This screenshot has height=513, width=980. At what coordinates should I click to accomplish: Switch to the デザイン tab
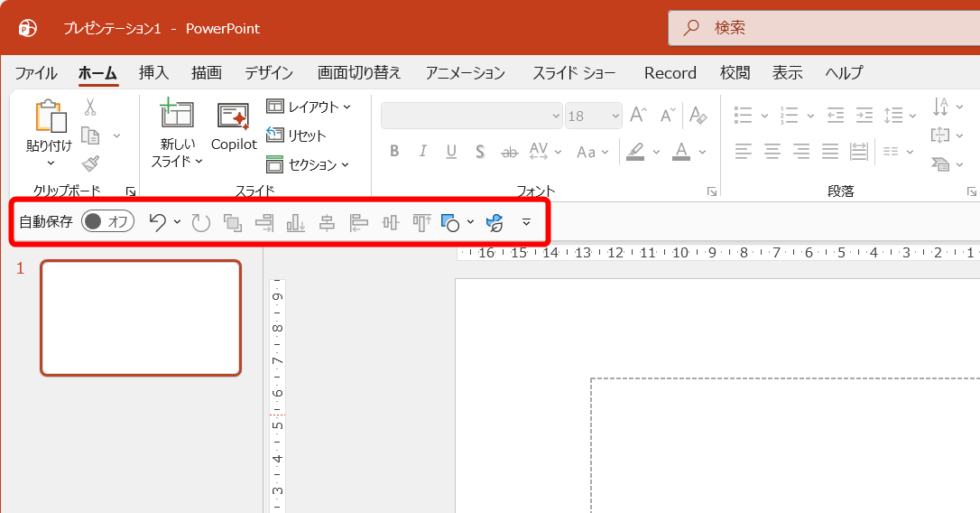(x=269, y=73)
